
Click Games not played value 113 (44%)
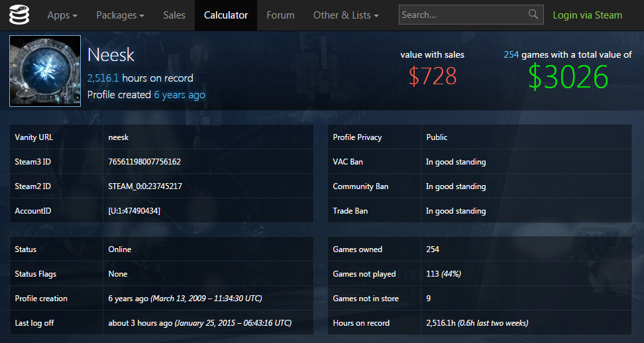(443, 274)
